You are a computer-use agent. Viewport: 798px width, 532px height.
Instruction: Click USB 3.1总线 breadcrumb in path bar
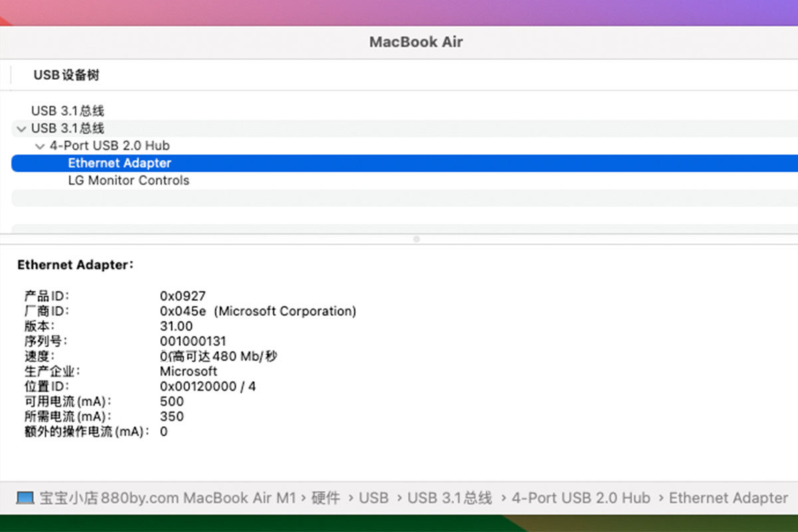pos(450,498)
